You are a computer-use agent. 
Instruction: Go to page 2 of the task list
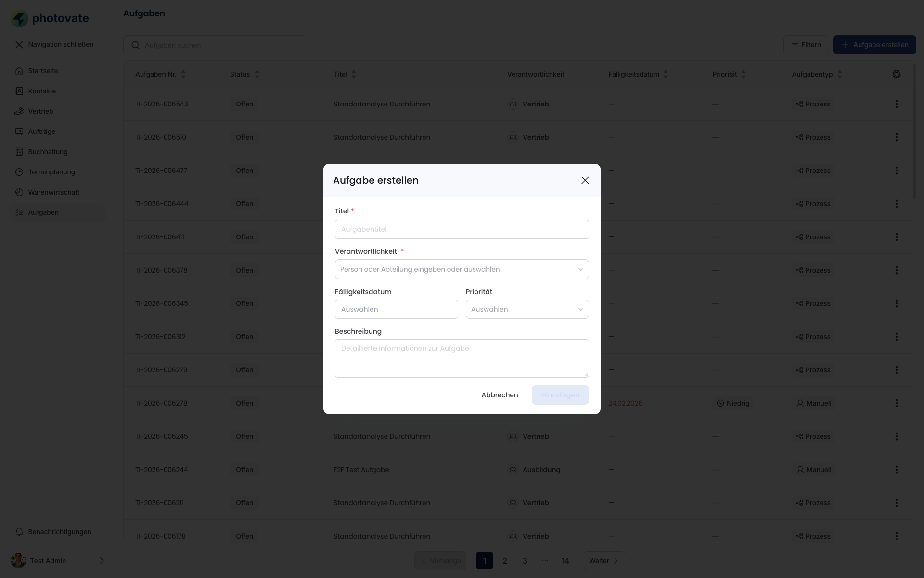click(505, 561)
